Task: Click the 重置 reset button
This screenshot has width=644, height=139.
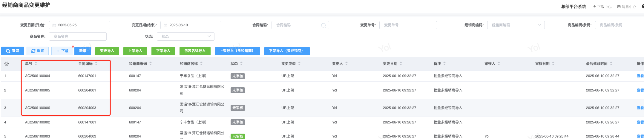Action: pos(38,51)
